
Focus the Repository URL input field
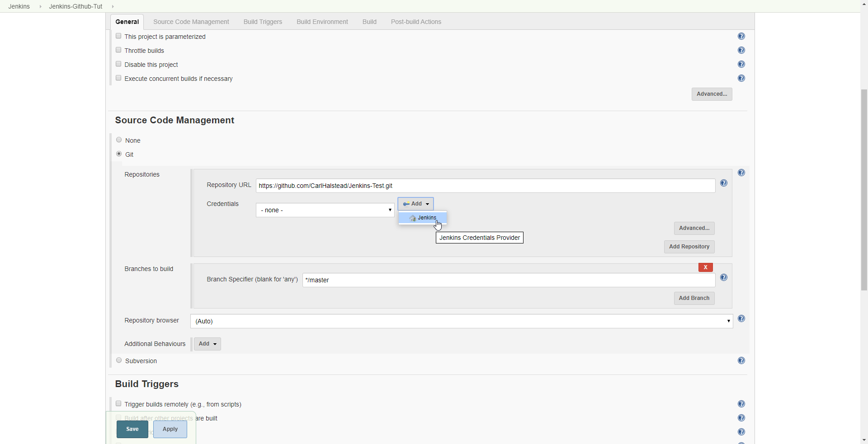tap(486, 186)
